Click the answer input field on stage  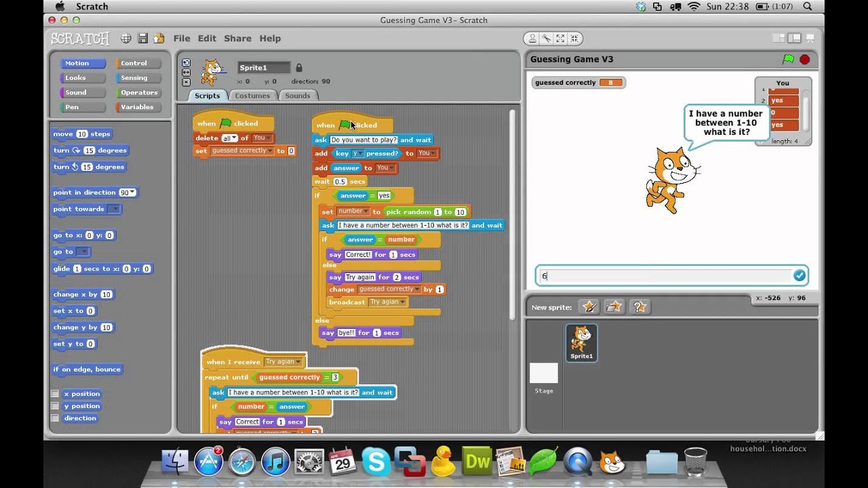[x=665, y=276]
